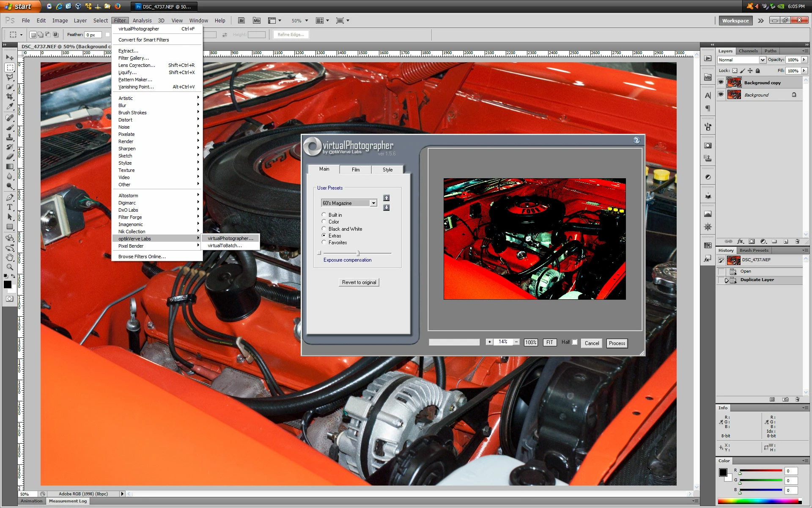This screenshot has width=812, height=508.
Task: Click Revert to original button
Action: click(x=359, y=282)
